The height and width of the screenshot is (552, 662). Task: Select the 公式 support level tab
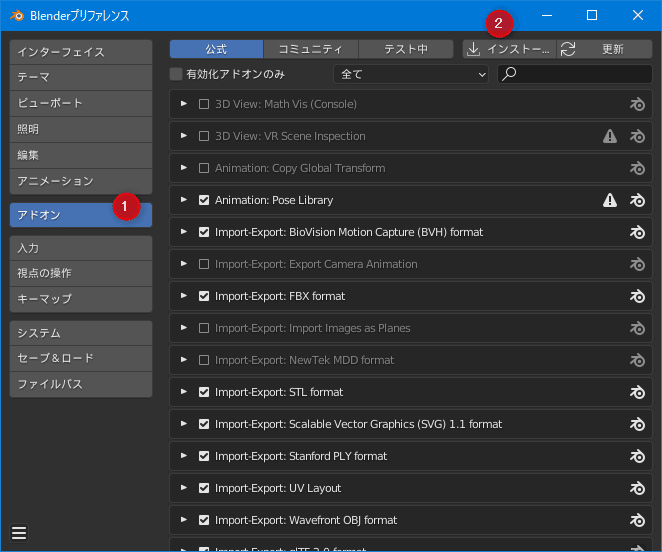tap(217, 49)
